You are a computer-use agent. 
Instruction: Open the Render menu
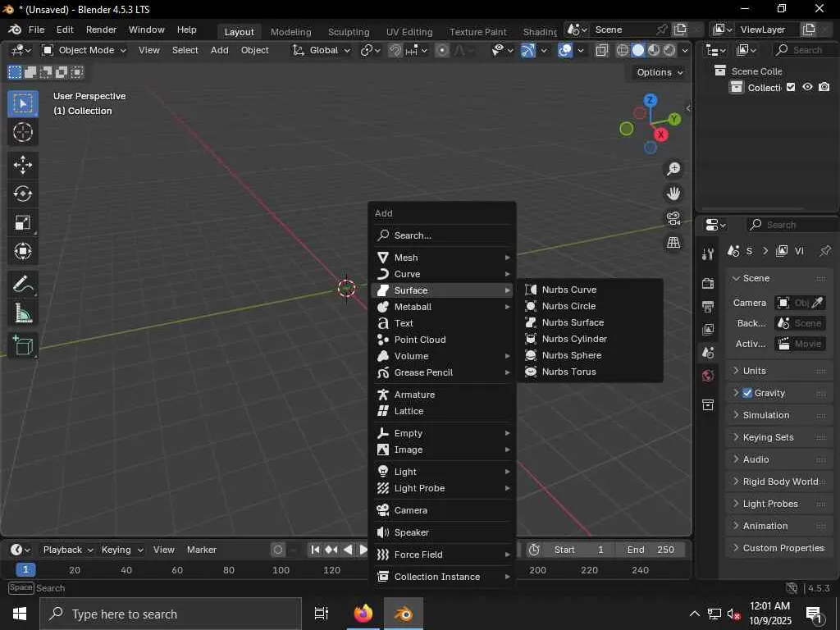pos(101,30)
